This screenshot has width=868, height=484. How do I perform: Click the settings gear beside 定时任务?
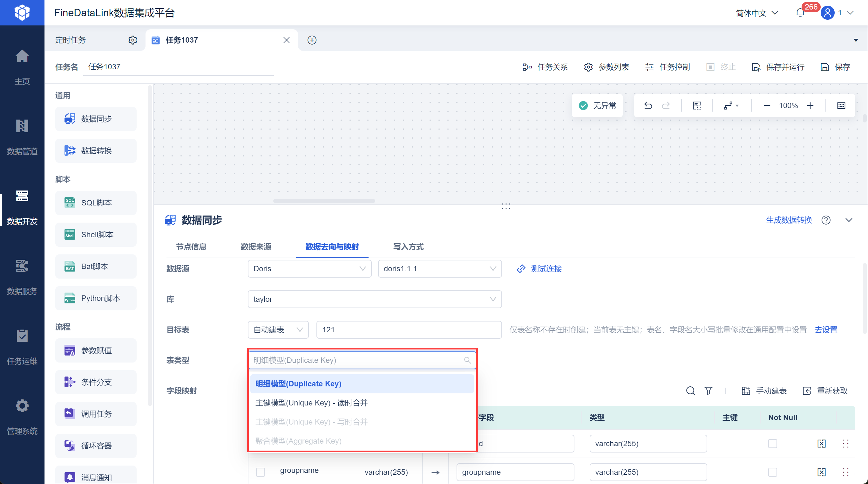coord(133,40)
